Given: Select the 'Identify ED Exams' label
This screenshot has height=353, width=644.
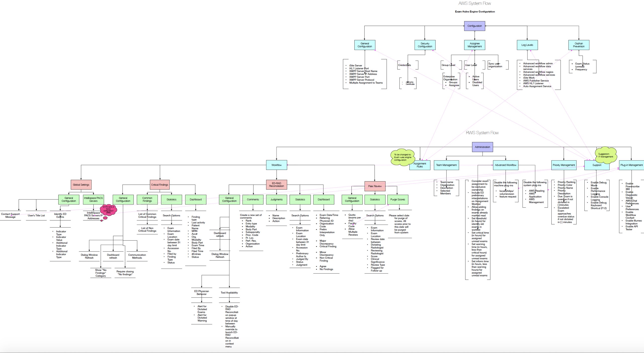Looking at the screenshot, I should tap(60, 216).
